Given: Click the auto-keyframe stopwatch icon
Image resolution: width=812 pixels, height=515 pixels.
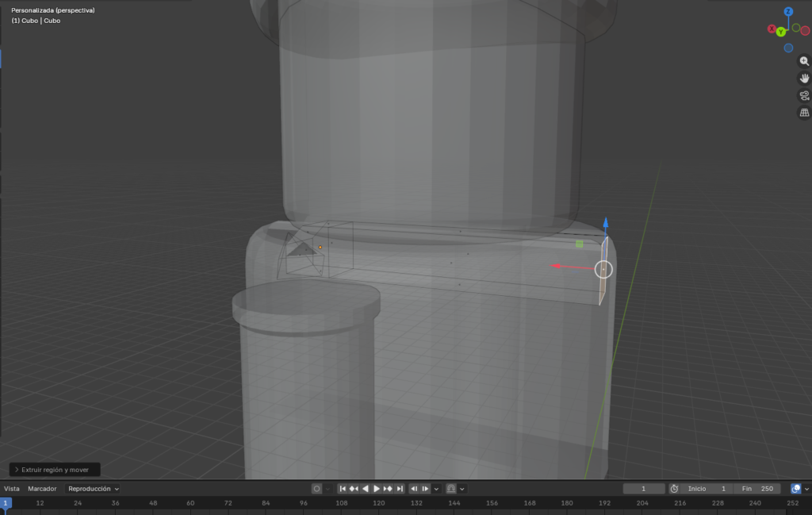Looking at the screenshot, I should [674, 489].
